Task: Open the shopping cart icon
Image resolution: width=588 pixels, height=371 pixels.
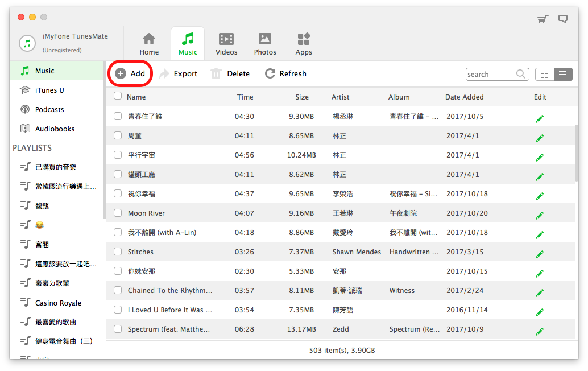Action: 543,19
